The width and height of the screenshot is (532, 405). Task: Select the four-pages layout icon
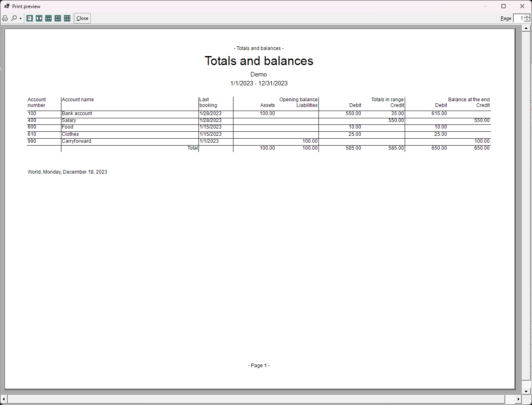[x=58, y=18]
